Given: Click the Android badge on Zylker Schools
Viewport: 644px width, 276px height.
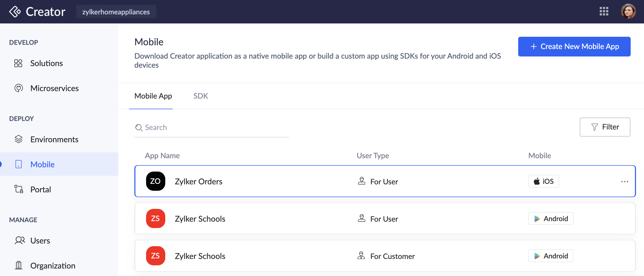Looking at the screenshot, I should pyautogui.click(x=550, y=218).
